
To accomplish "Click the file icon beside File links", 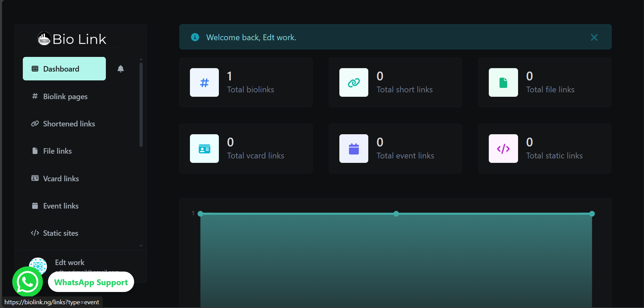I will click(35, 151).
